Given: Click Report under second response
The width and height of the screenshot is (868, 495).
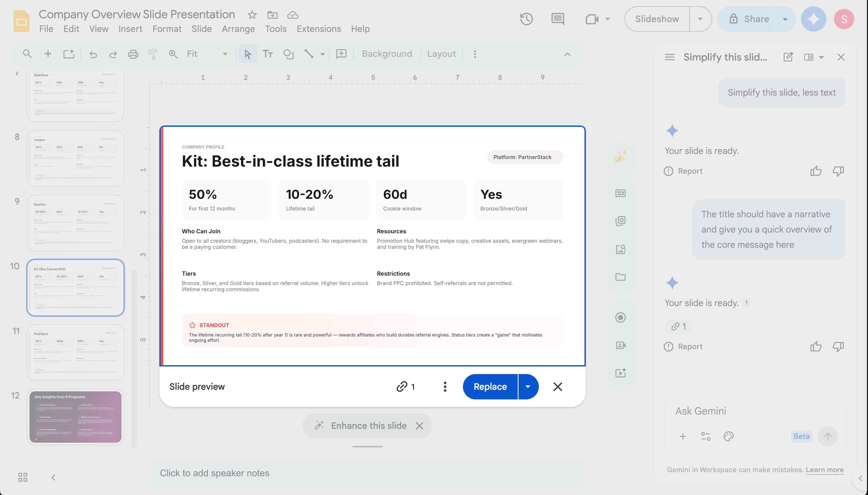Looking at the screenshot, I should [683, 346].
